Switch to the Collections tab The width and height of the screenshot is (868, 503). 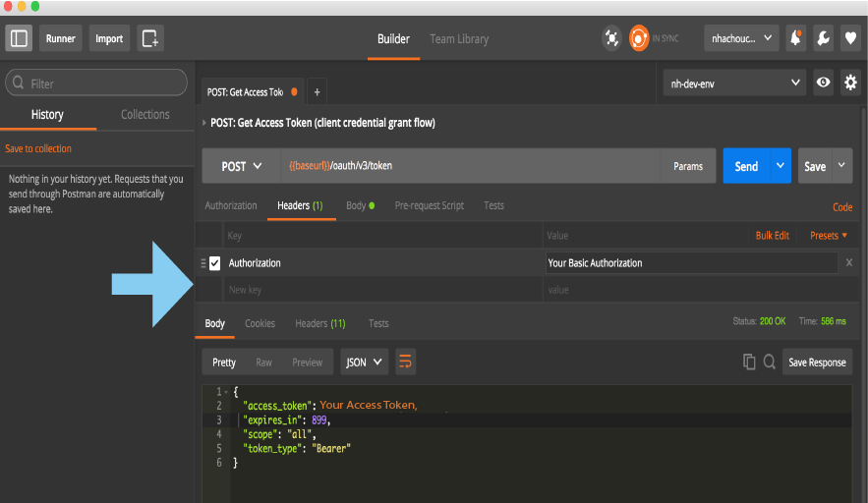click(145, 115)
